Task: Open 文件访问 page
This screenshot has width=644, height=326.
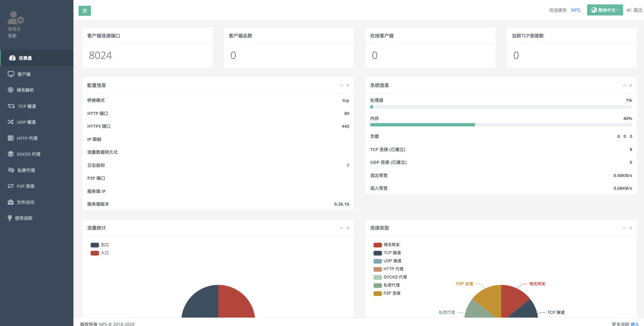Action: [36, 202]
